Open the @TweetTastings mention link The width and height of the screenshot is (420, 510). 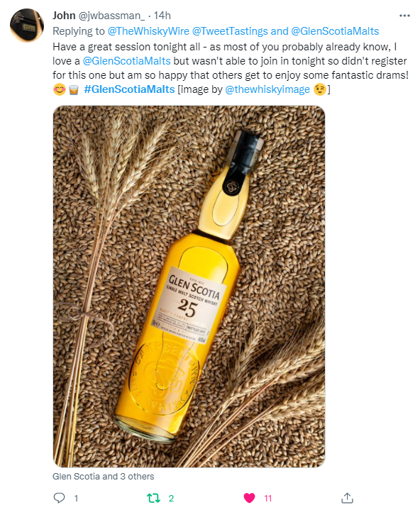(230, 31)
